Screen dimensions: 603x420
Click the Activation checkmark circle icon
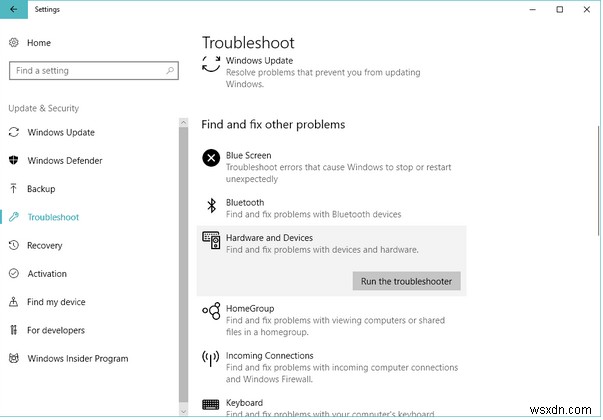pos(14,273)
